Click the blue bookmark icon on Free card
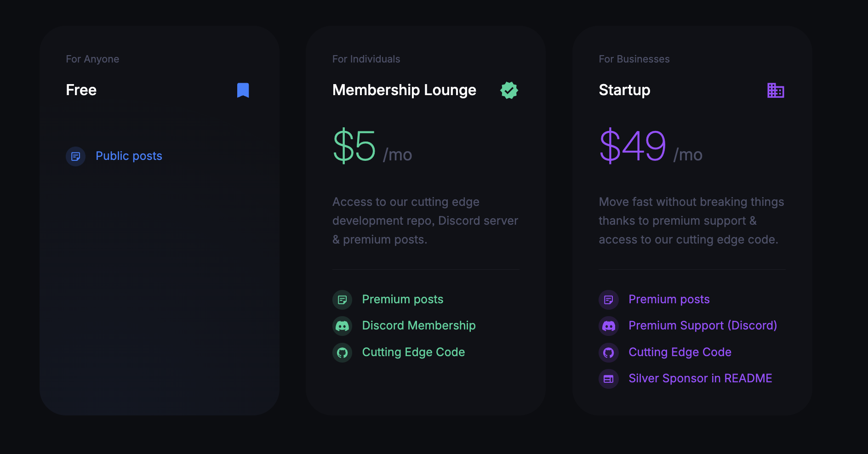Screen dimensions: 868x454 click(x=243, y=90)
